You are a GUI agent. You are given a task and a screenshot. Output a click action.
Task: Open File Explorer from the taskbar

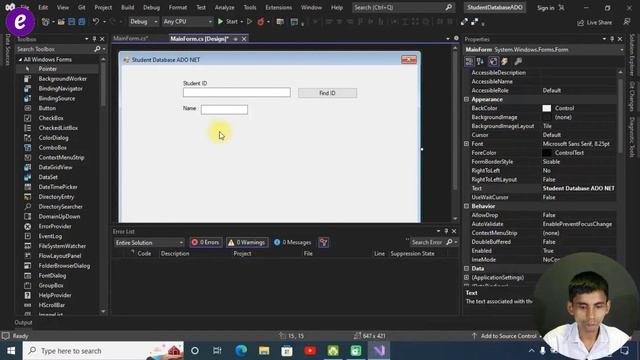(x=264, y=351)
